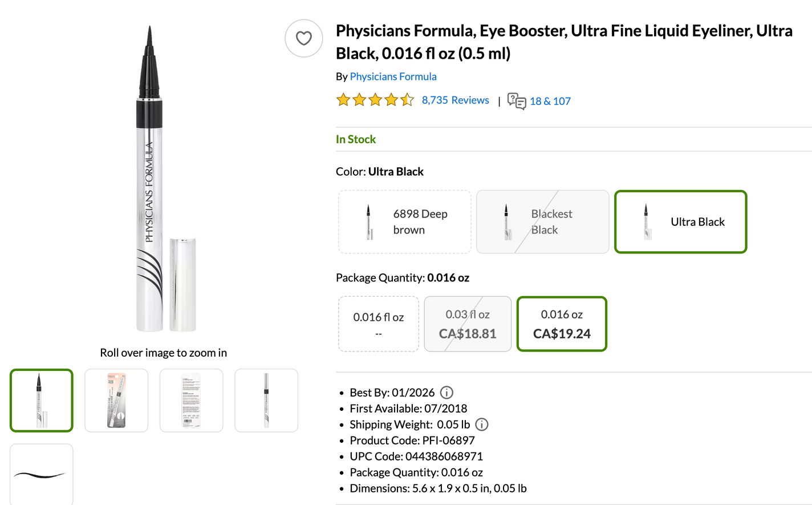Click the pen icon in Ultra Black option

(x=646, y=221)
